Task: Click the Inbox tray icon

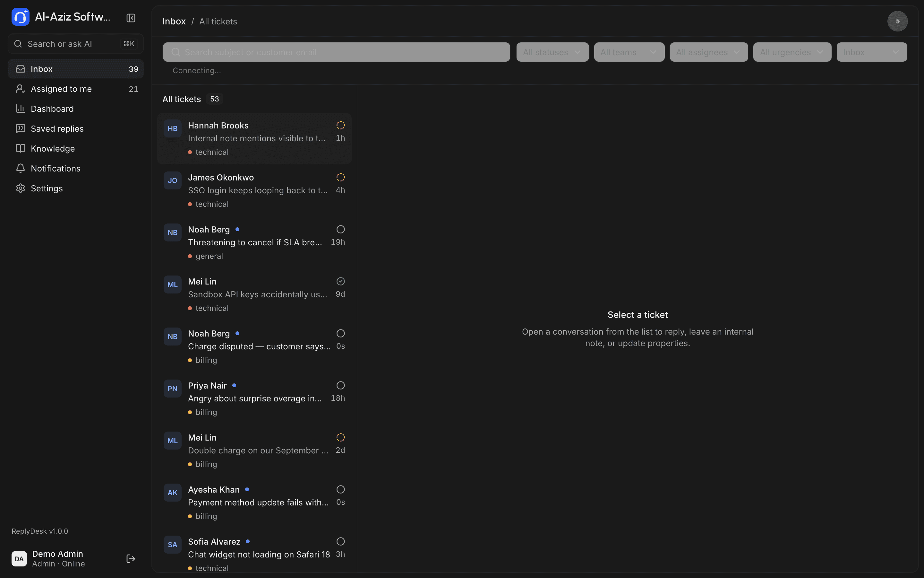Action: pyautogui.click(x=20, y=69)
